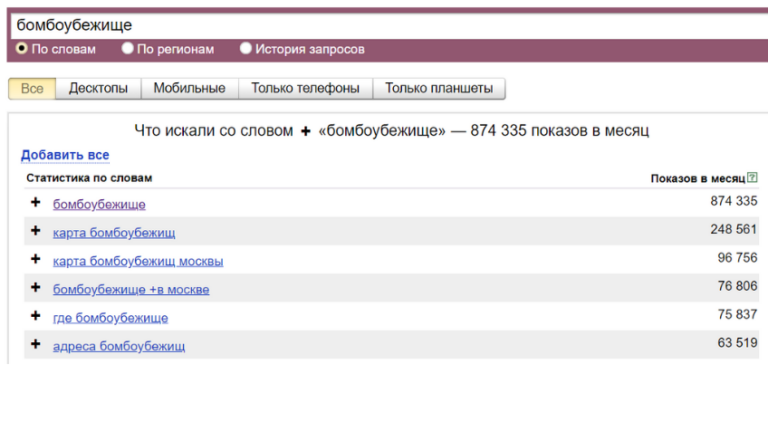The image size is (768, 441).
Task: Select the «Только телефоны» tab
Action: tap(305, 89)
